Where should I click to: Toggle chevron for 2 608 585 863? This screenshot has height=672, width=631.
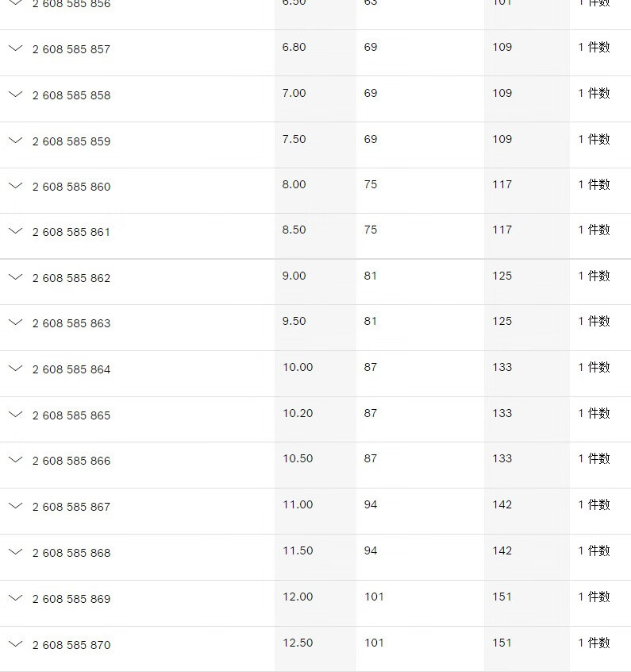pos(16,322)
